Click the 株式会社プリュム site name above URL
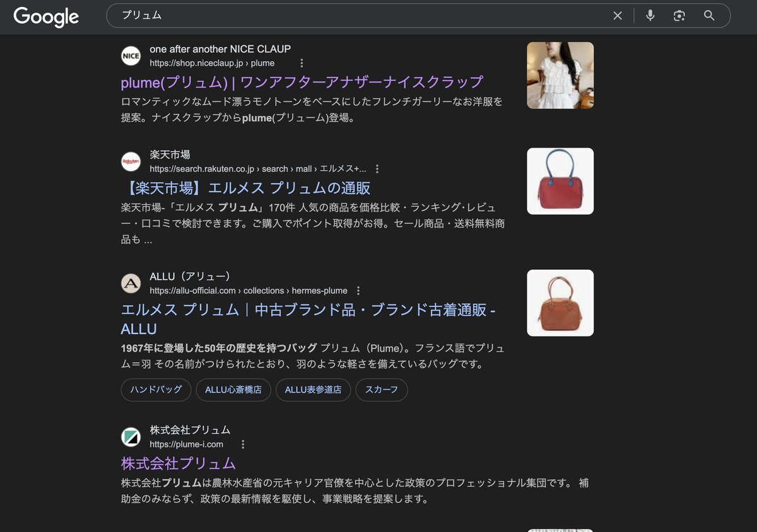 click(190, 430)
